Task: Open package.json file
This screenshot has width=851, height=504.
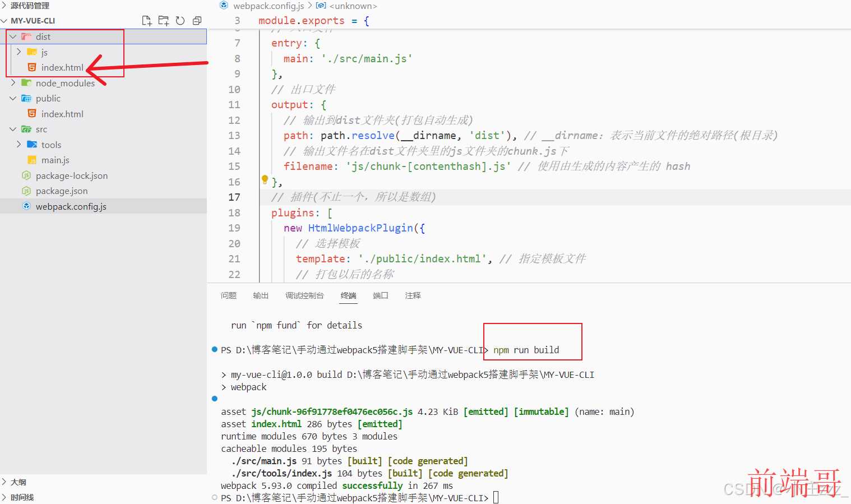Action: tap(62, 191)
